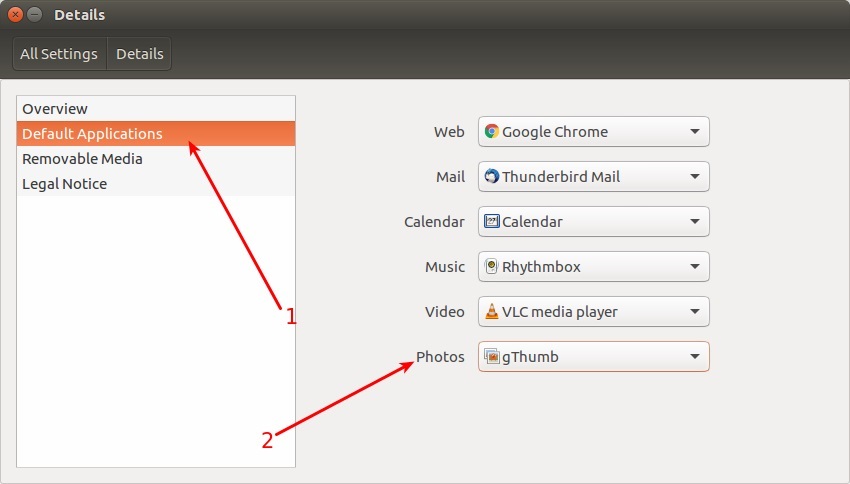Click the gThumb icon in Photos selector
This screenshot has height=484, width=850.
click(x=491, y=356)
